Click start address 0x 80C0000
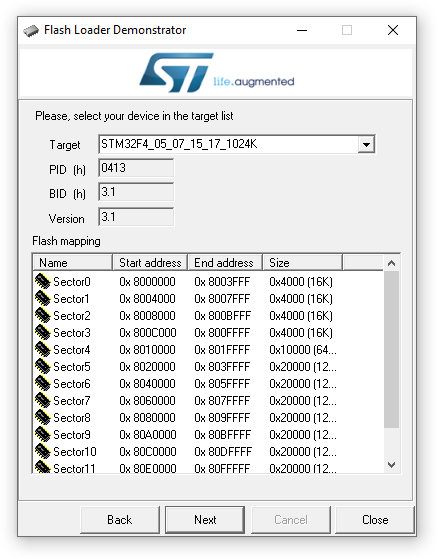The width and height of the screenshot is (438, 559). pos(148,452)
